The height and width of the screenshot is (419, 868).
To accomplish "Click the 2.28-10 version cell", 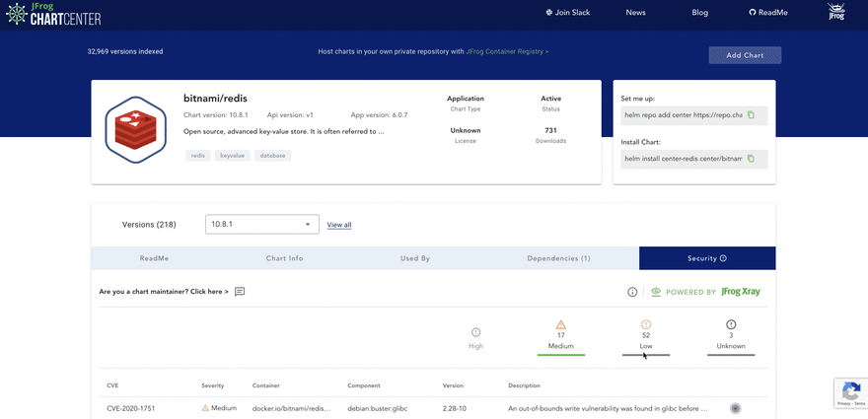I will coord(454,409).
